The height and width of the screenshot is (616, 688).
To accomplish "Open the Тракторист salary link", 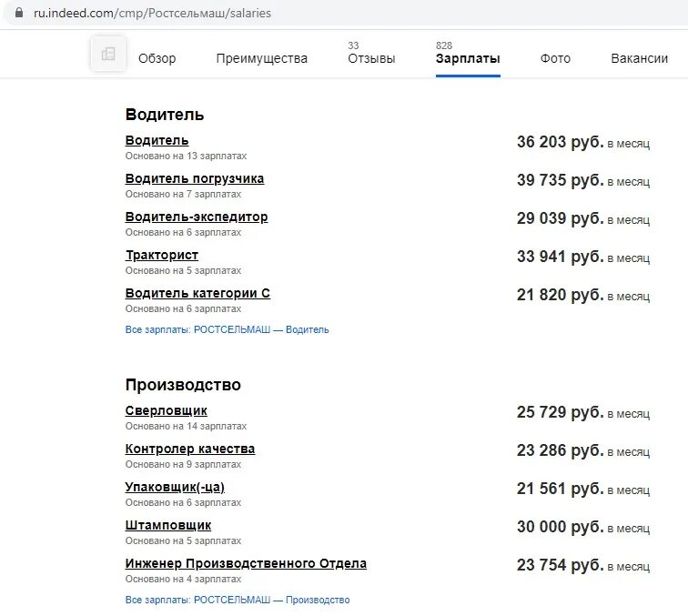I will (x=161, y=255).
